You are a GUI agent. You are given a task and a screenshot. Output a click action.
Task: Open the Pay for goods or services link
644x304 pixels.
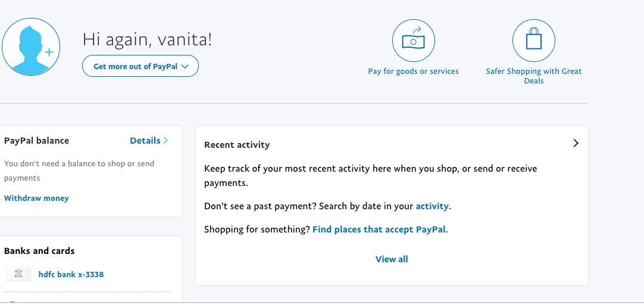(413, 72)
